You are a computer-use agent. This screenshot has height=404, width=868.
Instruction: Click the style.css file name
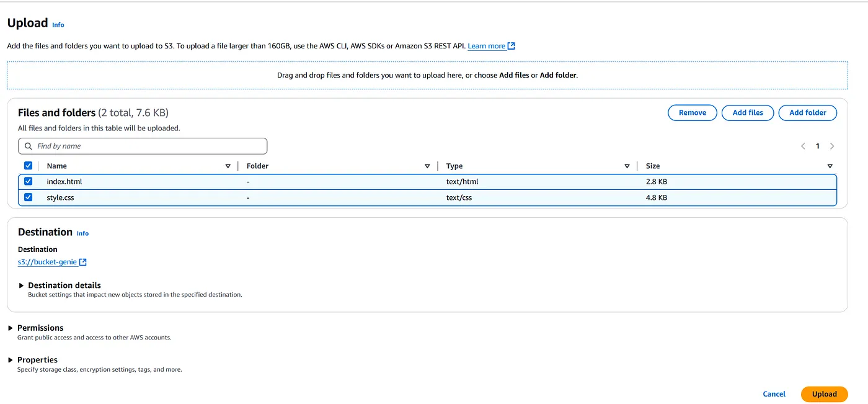click(61, 197)
